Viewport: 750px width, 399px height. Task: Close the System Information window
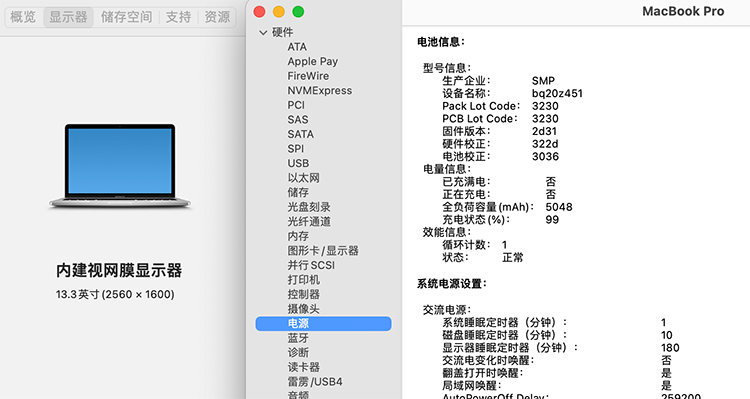(x=259, y=11)
